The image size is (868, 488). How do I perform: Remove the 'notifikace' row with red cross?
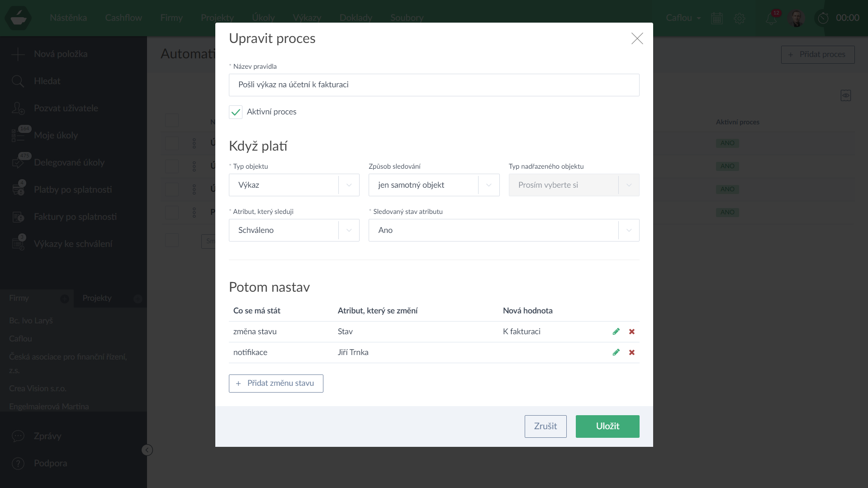(632, 352)
